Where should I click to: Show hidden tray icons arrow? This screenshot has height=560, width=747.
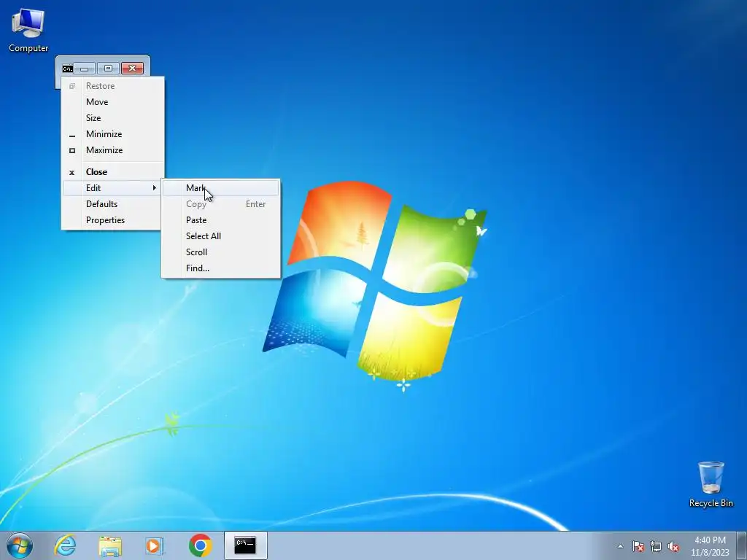[x=620, y=546]
